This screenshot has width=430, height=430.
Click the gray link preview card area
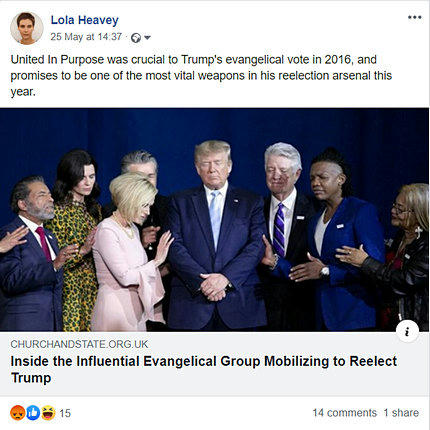point(214,364)
